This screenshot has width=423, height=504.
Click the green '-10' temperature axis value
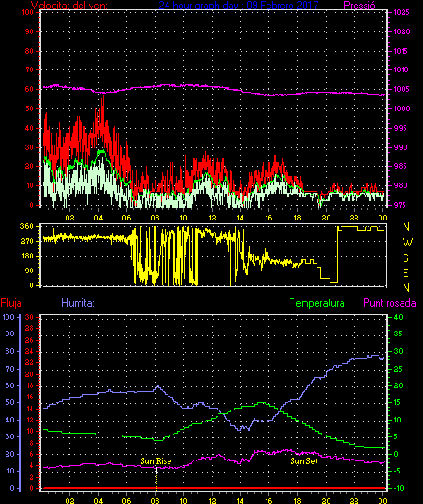coord(399,488)
